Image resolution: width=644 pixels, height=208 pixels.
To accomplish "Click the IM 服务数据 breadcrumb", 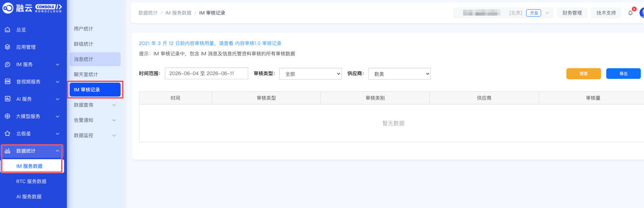I will tap(178, 13).
